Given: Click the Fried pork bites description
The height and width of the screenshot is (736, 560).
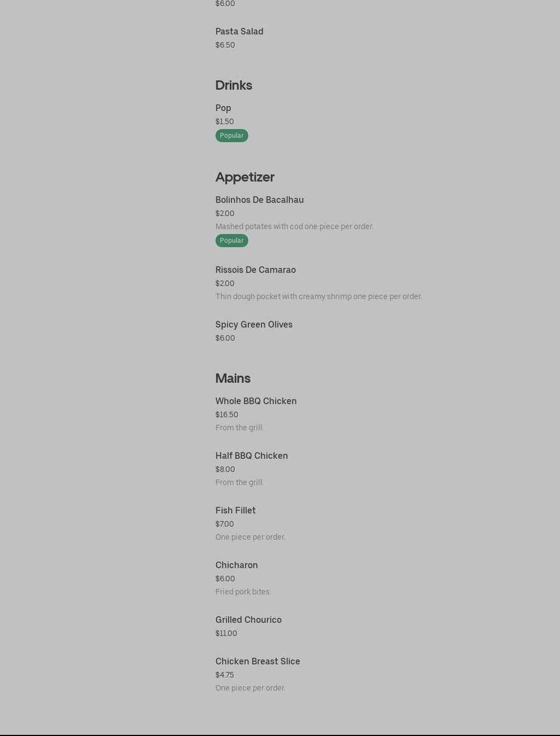Looking at the screenshot, I should [243, 592].
